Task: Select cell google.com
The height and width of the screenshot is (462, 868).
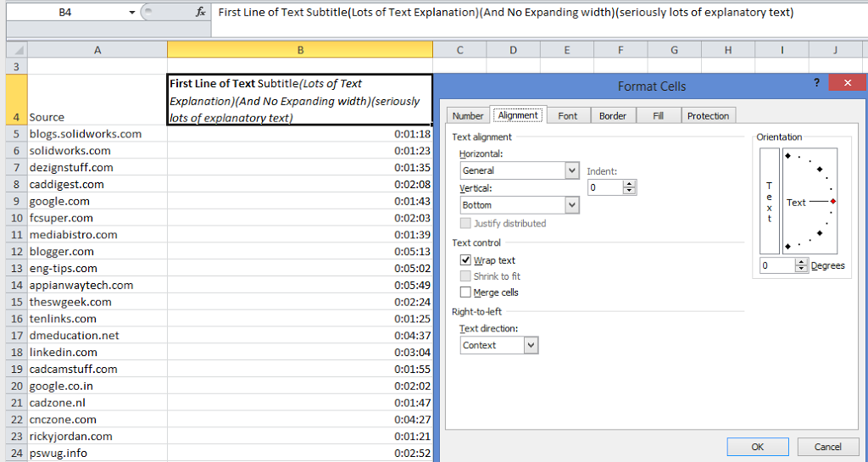Action: point(97,201)
